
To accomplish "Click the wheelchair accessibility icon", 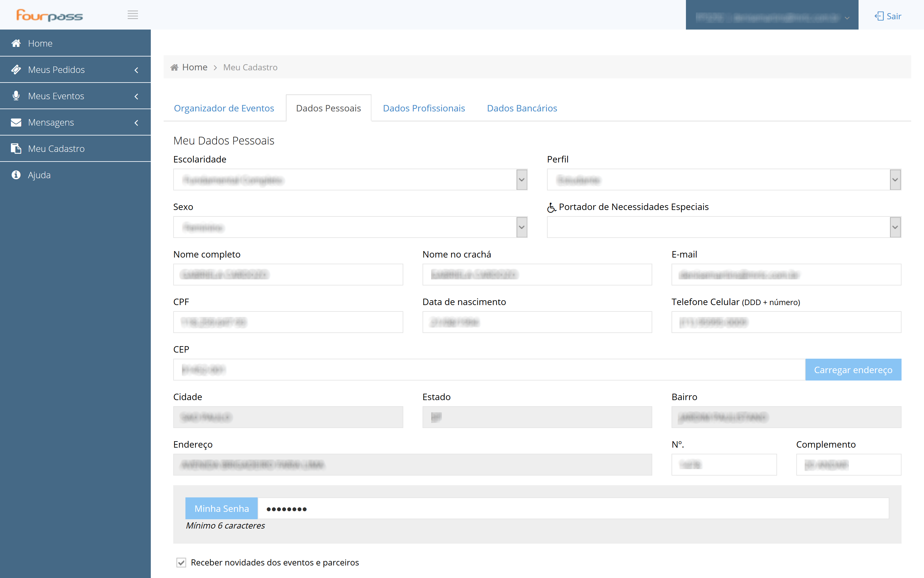I will 551,207.
